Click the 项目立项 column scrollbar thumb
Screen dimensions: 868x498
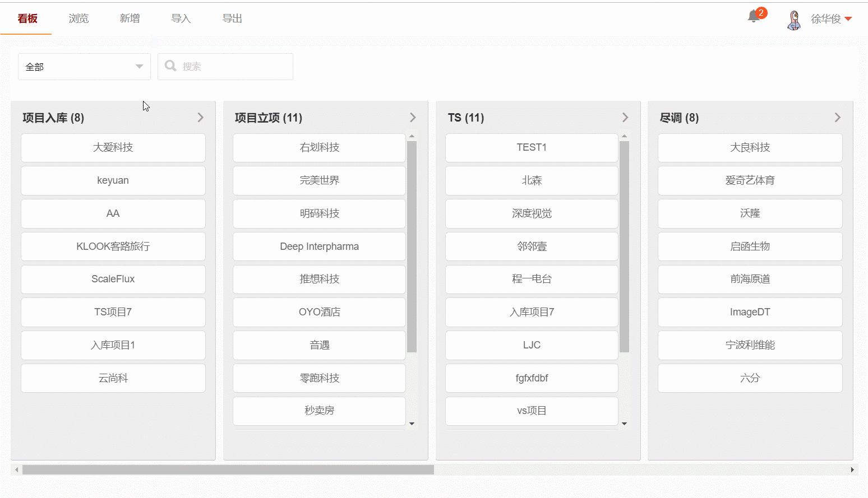tap(412, 246)
